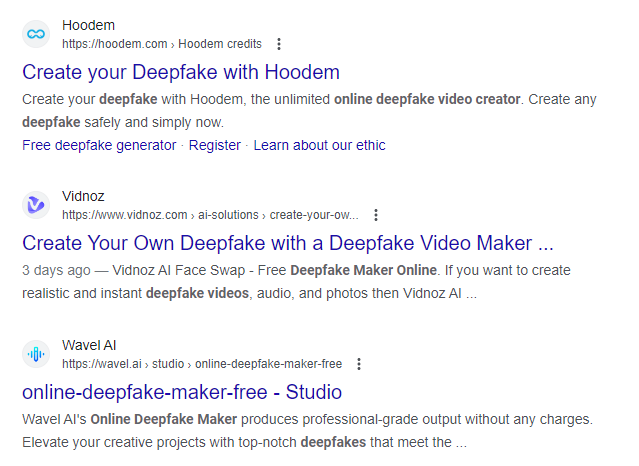
Task: Click the Wavel AI waveform favicon
Action: 36,354
